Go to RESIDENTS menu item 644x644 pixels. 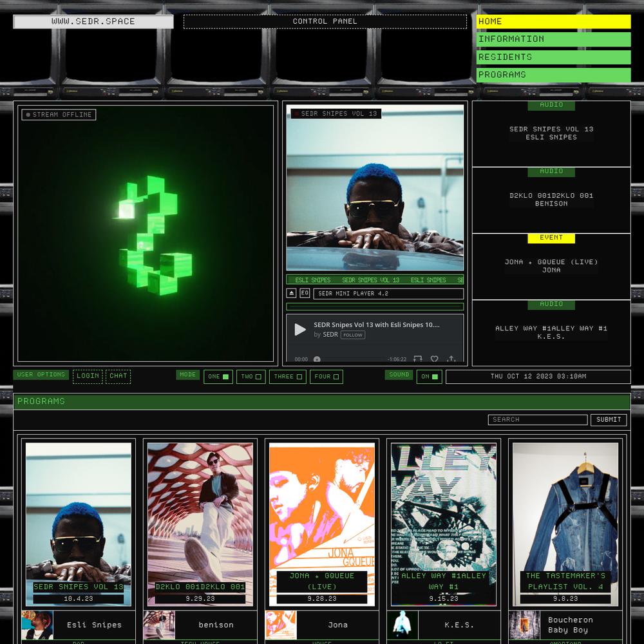pyautogui.click(x=553, y=57)
